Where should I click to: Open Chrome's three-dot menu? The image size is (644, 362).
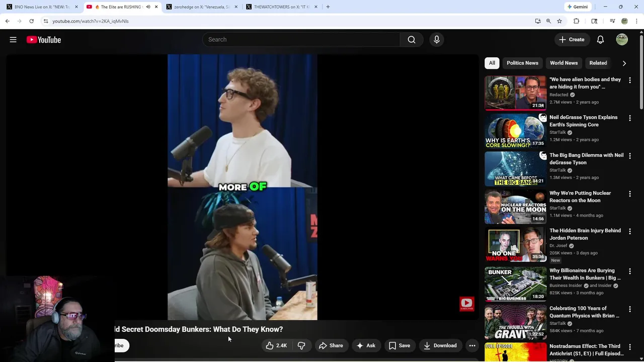point(636,21)
